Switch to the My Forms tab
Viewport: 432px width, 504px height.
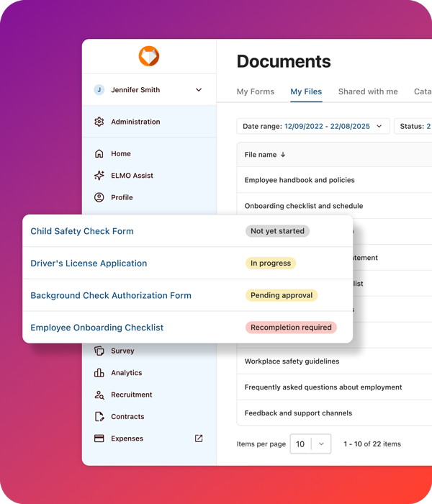pyautogui.click(x=255, y=92)
